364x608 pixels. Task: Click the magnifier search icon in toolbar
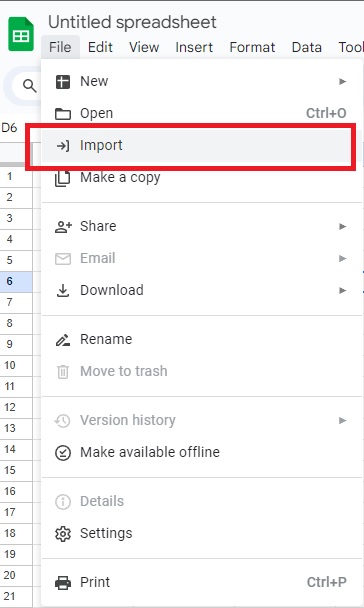coord(29,86)
